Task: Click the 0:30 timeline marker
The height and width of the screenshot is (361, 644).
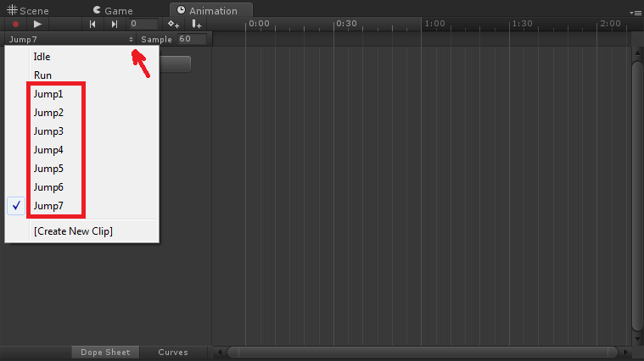Action: (x=347, y=24)
